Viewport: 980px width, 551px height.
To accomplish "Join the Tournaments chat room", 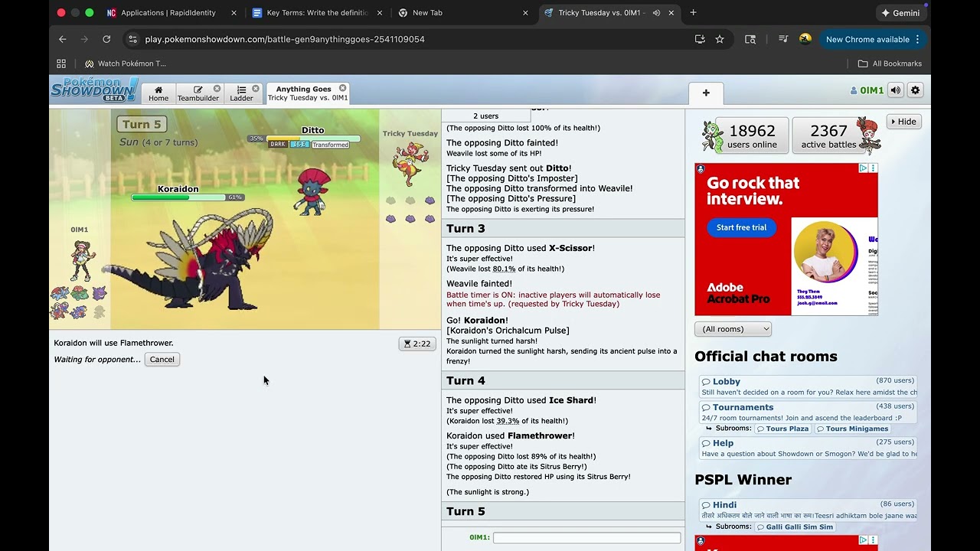I will (808, 412).
